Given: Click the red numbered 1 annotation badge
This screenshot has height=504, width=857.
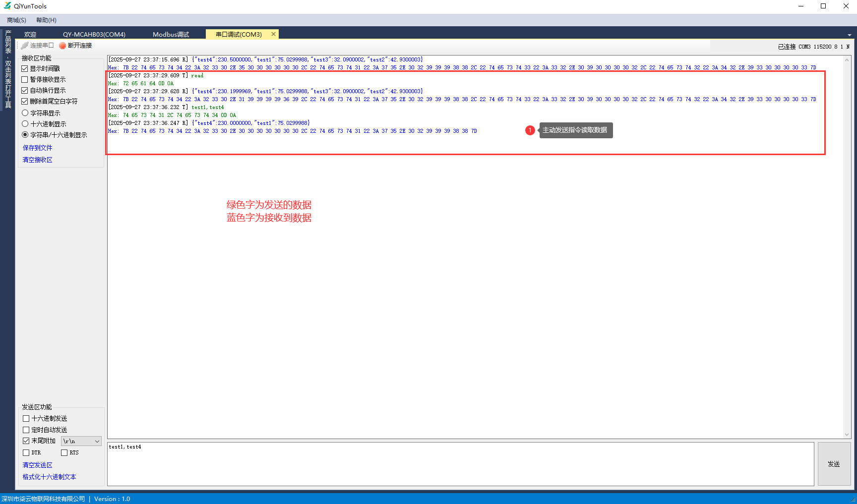Looking at the screenshot, I should 530,130.
